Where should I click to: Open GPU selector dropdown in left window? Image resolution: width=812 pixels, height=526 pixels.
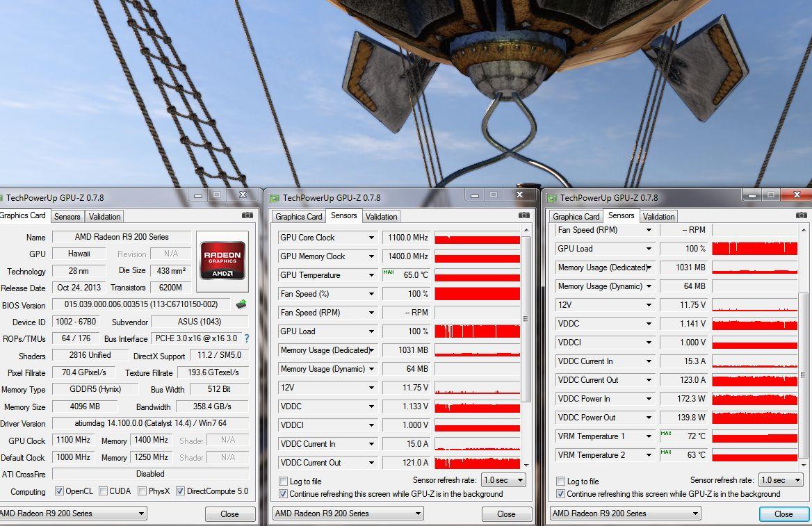pyautogui.click(x=72, y=513)
